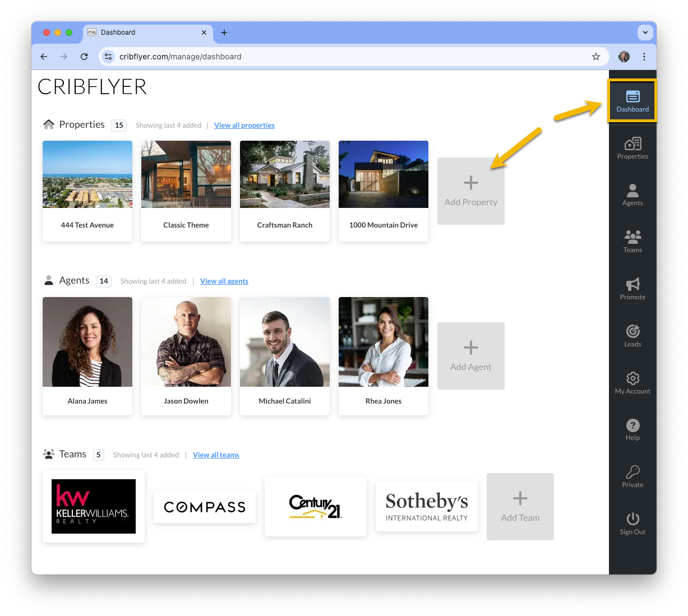Open the View all teams link
Screen dimensions: 688x616
[216, 455]
